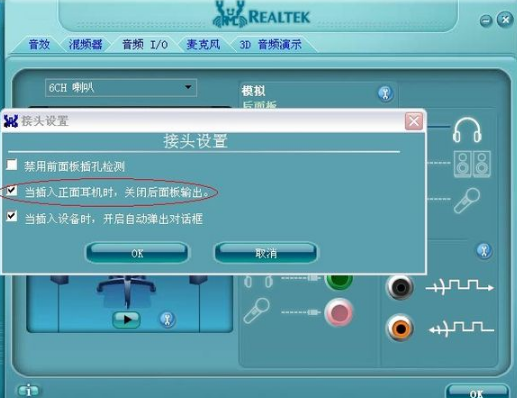The image size is (517, 398).
Task: Click the green audio jack
Action: click(339, 282)
